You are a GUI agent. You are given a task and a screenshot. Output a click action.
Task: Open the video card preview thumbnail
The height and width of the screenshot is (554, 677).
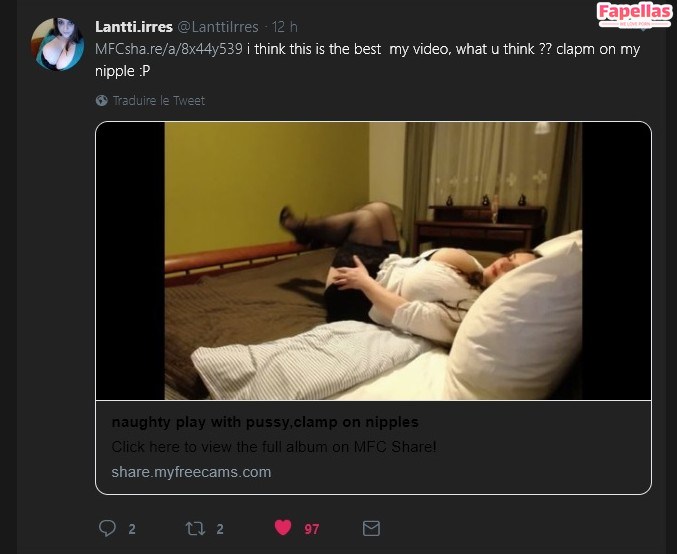(x=373, y=261)
